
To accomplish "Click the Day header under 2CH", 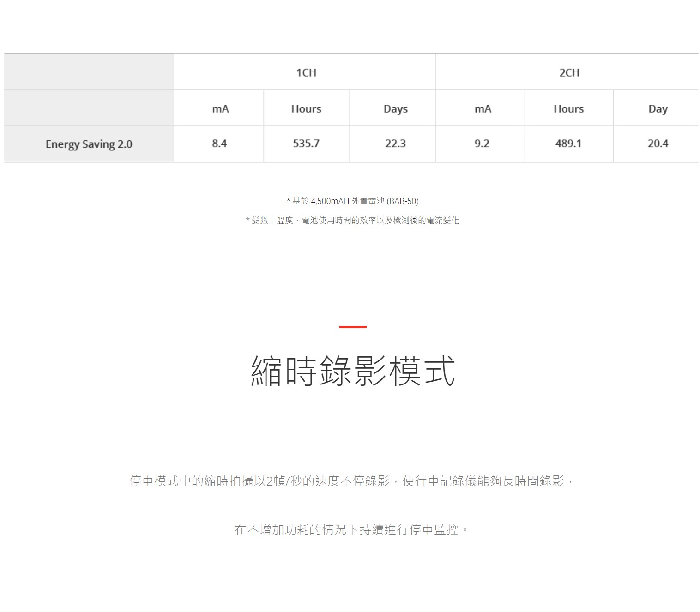I will pos(658,109).
